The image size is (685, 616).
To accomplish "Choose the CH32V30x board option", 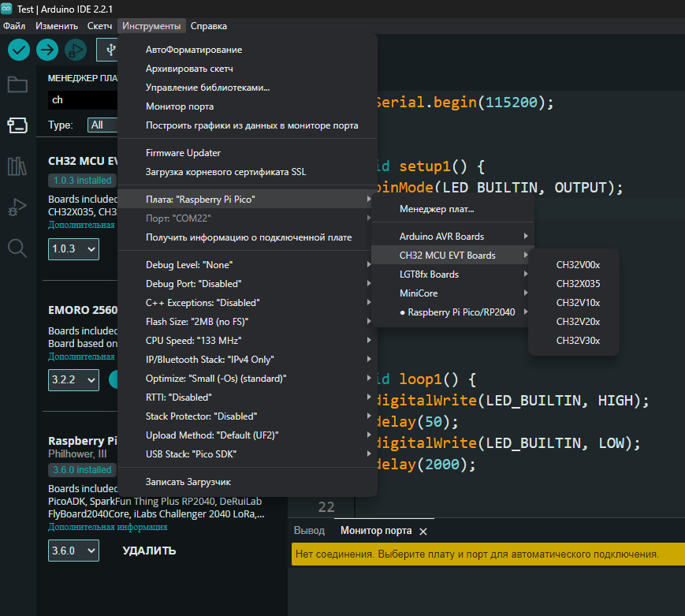I will click(578, 341).
